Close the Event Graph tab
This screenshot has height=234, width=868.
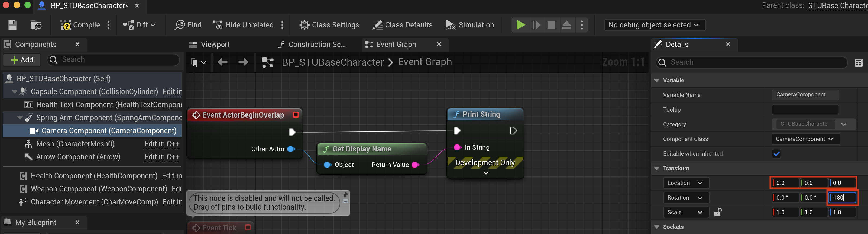click(439, 44)
